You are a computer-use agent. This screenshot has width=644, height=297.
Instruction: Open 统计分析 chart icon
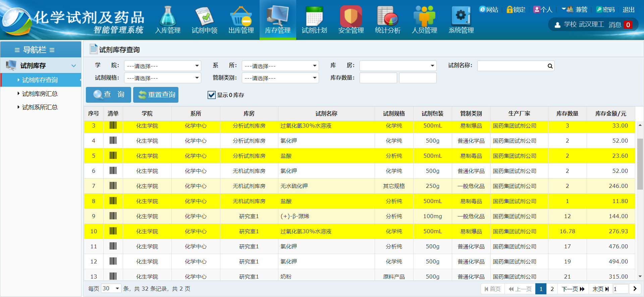[x=387, y=16]
